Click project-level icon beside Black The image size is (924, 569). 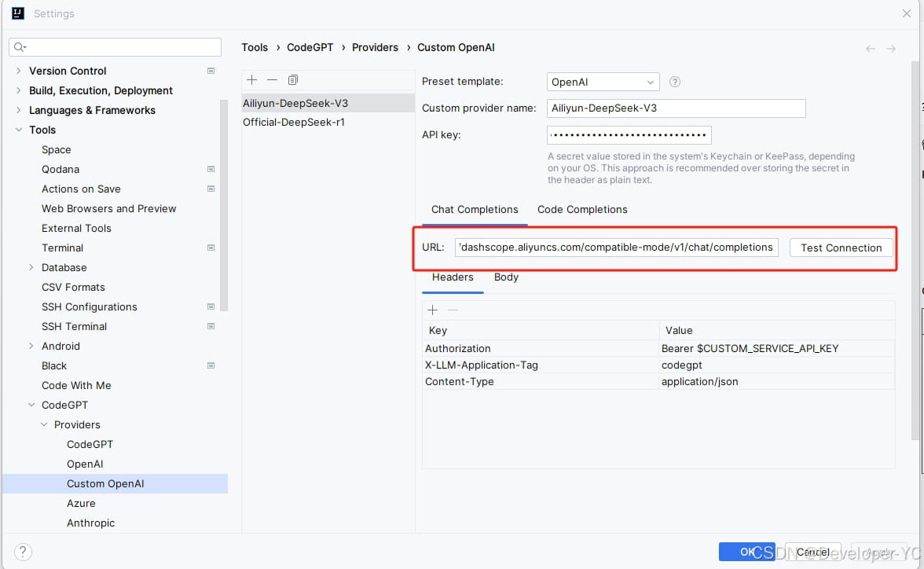(211, 365)
